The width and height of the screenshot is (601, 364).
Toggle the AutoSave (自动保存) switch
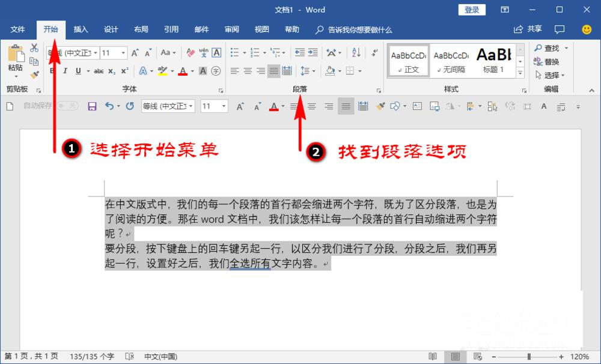click(x=67, y=106)
